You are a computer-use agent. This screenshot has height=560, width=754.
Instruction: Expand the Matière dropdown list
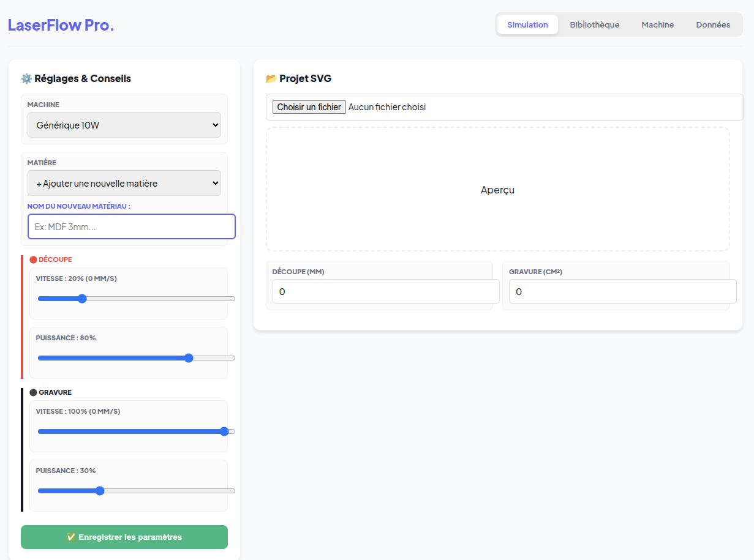(124, 183)
